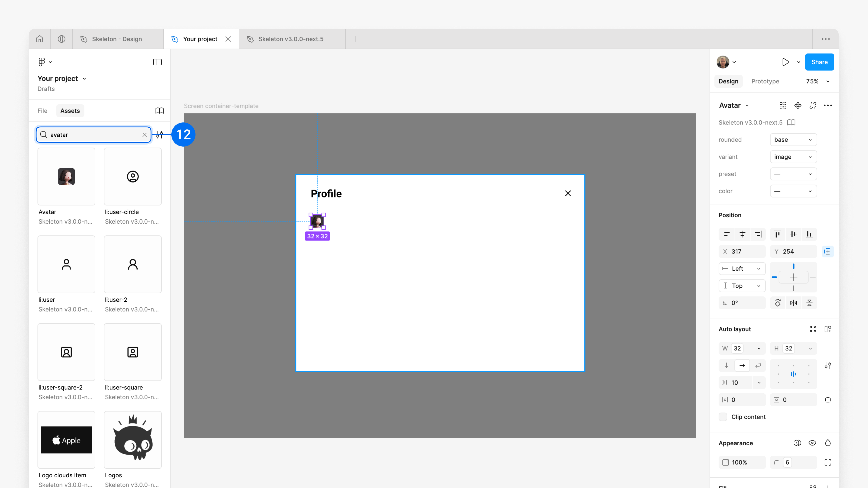Toggle layer visibility eye in Appearance
The height and width of the screenshot is (488, 868).
(812, 443)
